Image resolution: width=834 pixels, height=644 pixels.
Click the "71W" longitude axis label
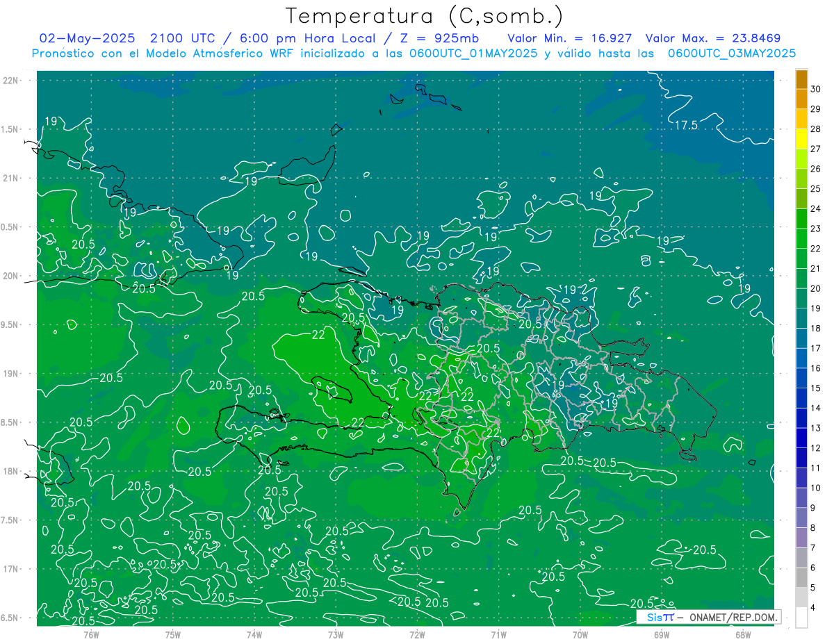point(498,634)
